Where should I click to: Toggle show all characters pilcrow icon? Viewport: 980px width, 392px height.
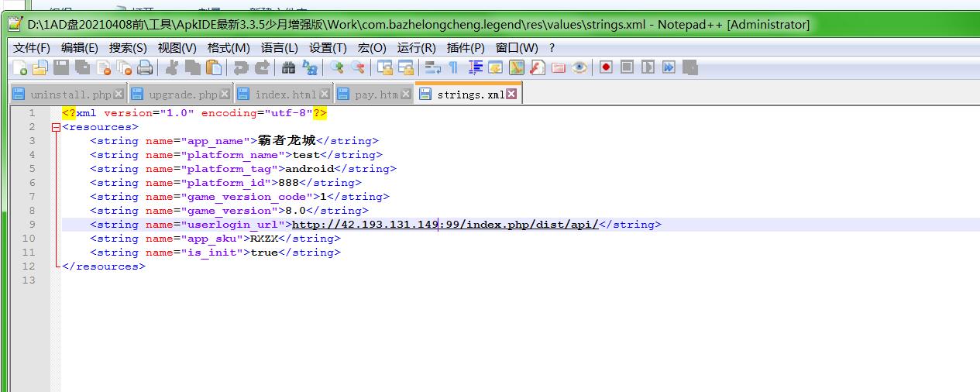453,68
